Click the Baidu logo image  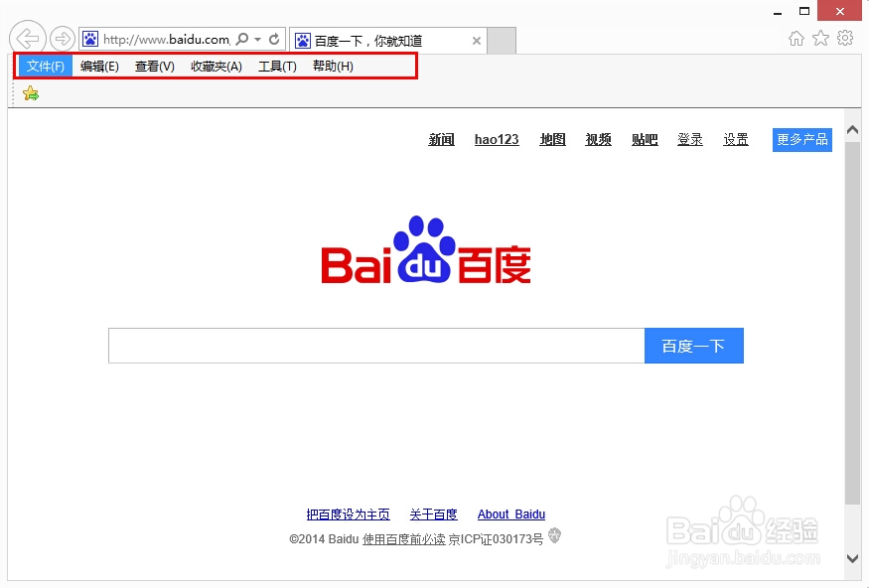(426, 250)
